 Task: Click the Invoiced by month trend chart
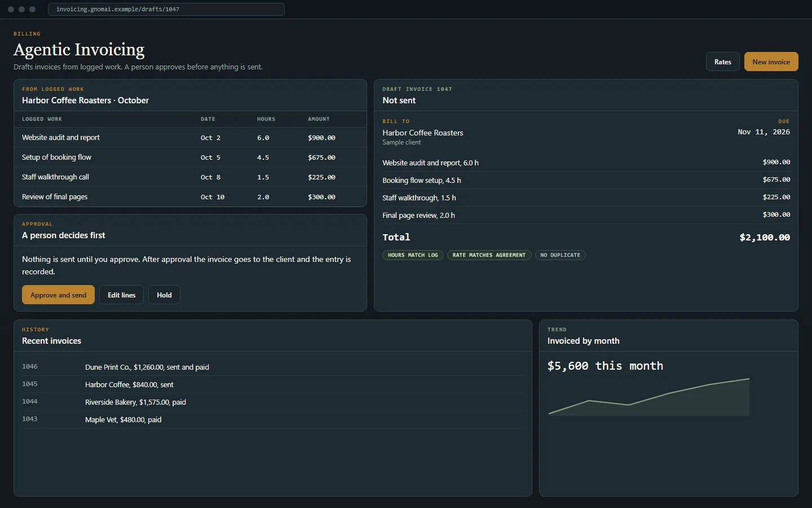coord(649,397)
